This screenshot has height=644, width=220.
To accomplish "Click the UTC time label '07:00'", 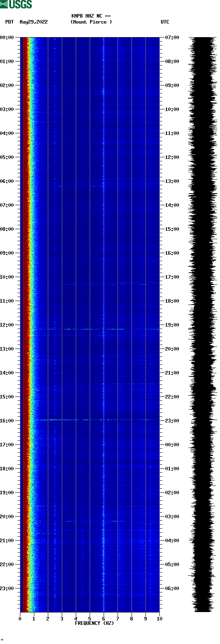I will point(172,38).
